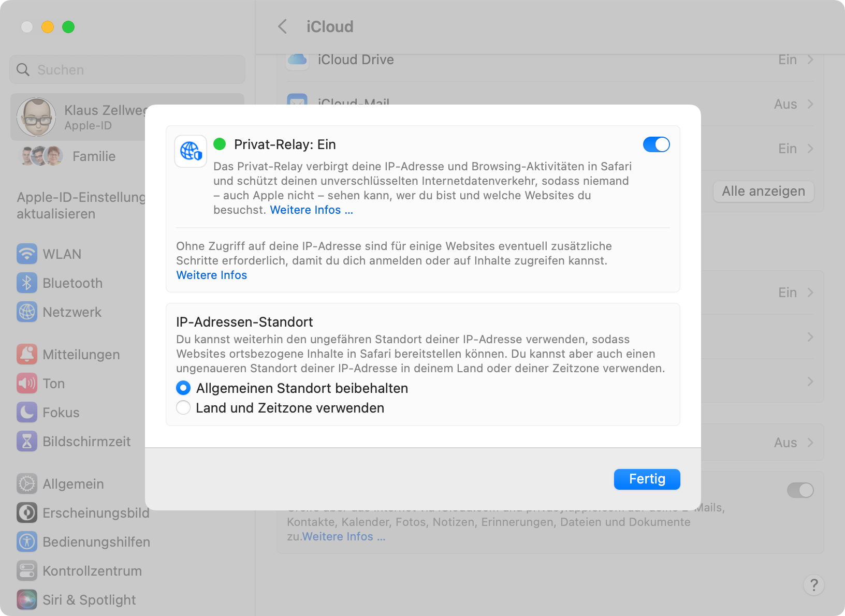Open the Siri & Spotlight icon

[x=27, y=599]
